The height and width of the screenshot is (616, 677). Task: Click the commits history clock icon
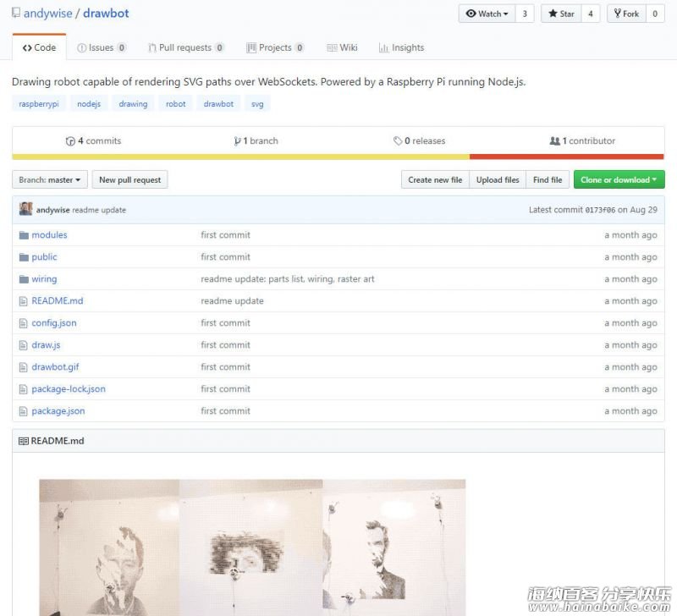click(x=70, y=141)
